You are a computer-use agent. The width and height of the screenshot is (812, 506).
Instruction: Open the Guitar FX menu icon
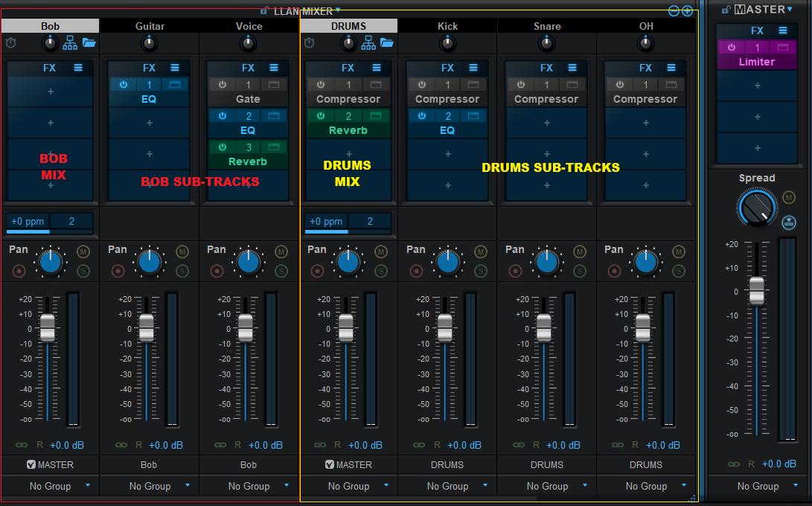click(174, 68)
